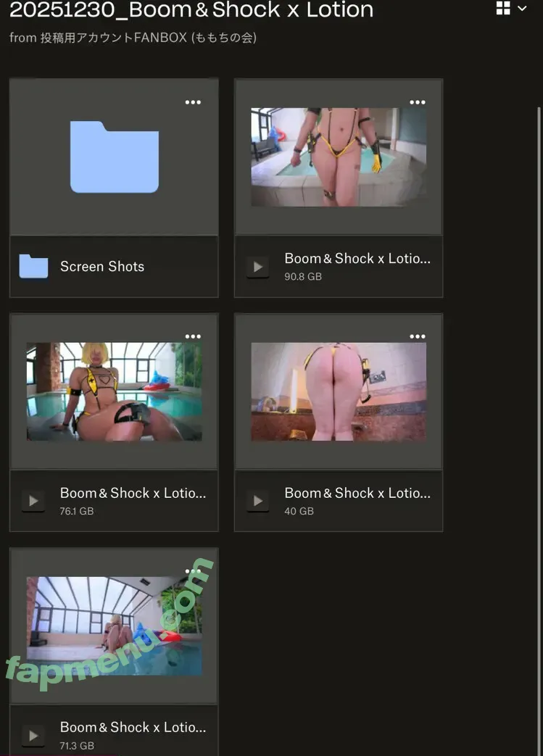The image size is (543, 756).
Task: Select file name of the 71.3 GB video
Action: click(133, 727)
